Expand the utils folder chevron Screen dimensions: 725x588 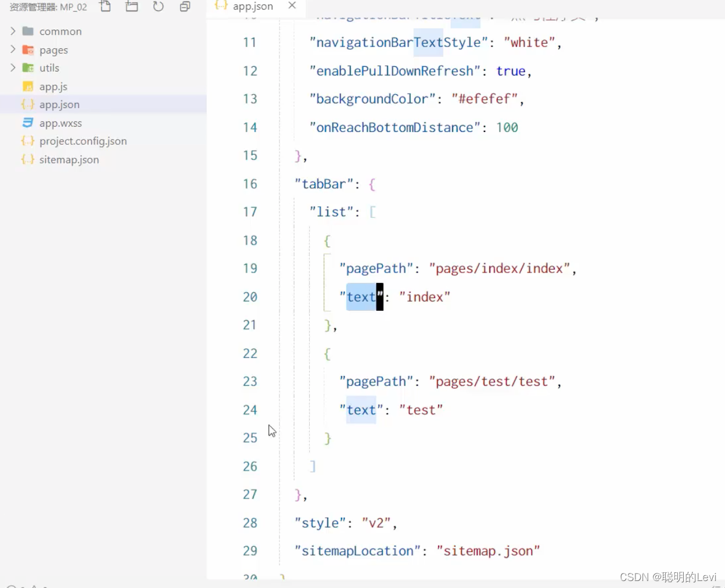13,67
